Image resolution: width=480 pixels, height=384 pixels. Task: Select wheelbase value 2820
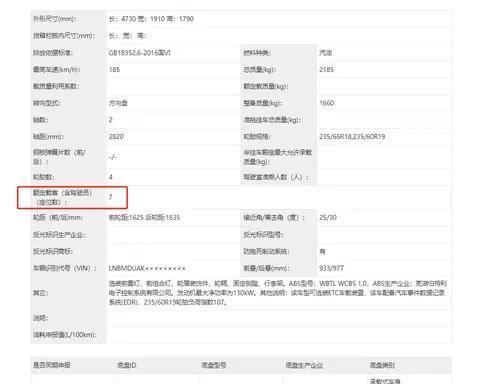click(x=116, y=136)
